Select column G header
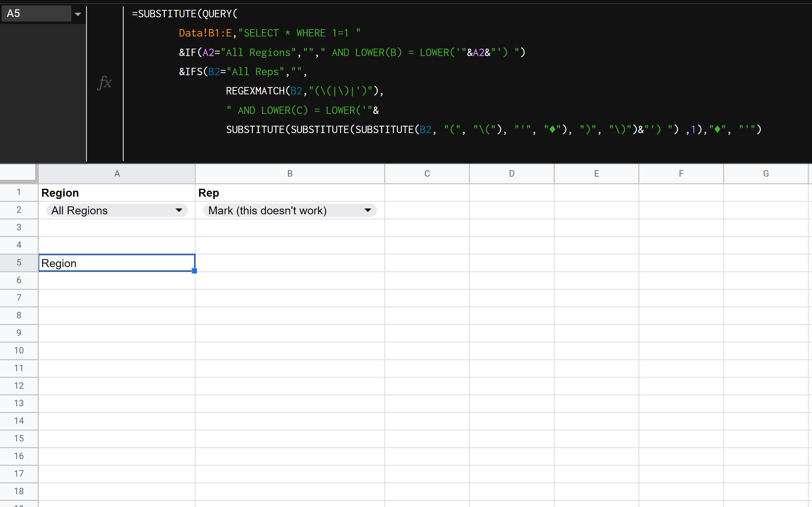This screenshot has width=812, height=507. pos(766,173)
